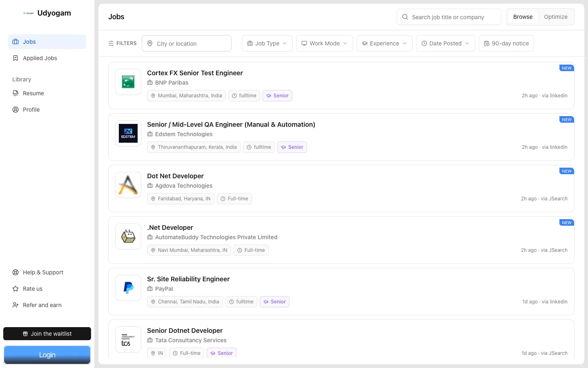Click briefcase icon beside Tata Consultancy Services
The image size is (588, 368).
(150, 340)
